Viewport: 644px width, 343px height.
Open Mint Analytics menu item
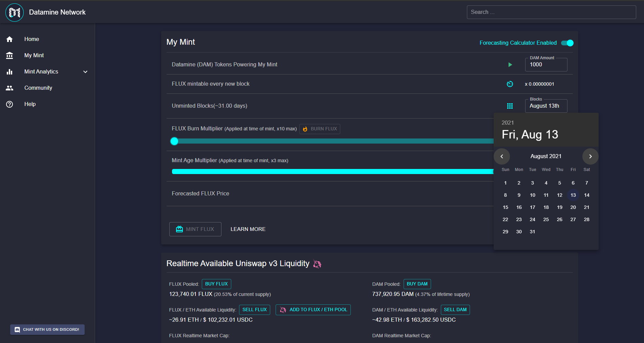(x=47, y=72)
